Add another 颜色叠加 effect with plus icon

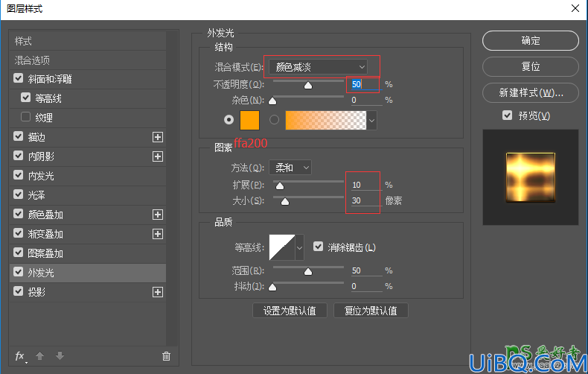(x=158, y=215)
